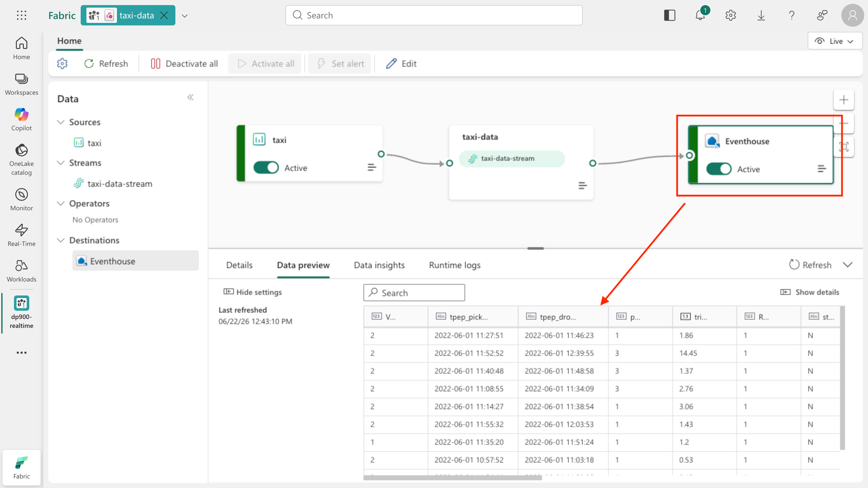The image size is (868, 488).
Task: Collapse the Sources section
Action: [x=61, y=122]
